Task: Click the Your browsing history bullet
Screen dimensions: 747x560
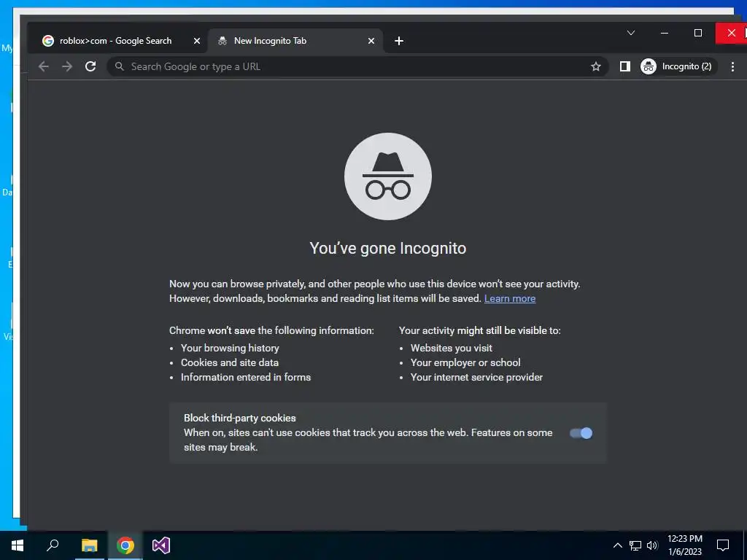Action: (x=230, y=348)
